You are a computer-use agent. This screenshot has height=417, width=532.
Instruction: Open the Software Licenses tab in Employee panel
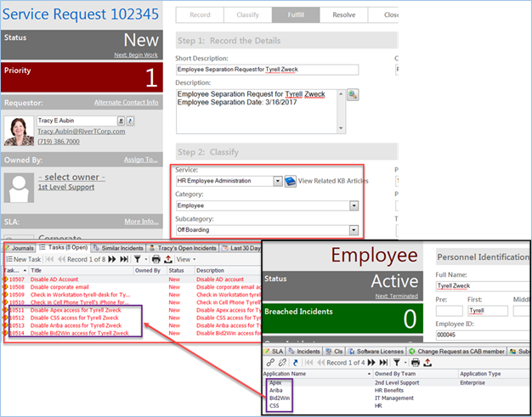[376, 352]
